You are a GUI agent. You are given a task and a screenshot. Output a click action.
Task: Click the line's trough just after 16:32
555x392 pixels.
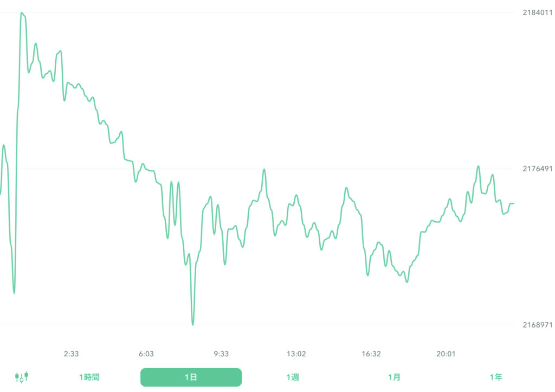click(x=367, y=275)
